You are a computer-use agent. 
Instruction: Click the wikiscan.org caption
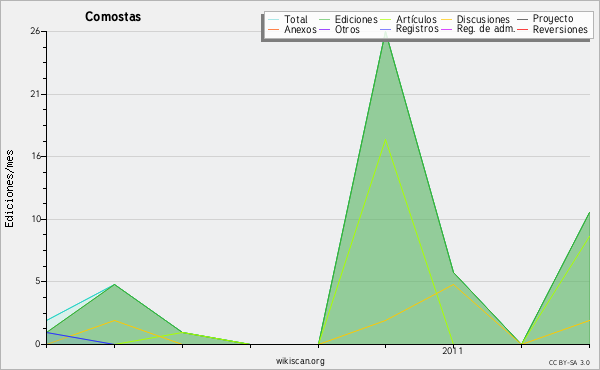[x=300, y=361]
